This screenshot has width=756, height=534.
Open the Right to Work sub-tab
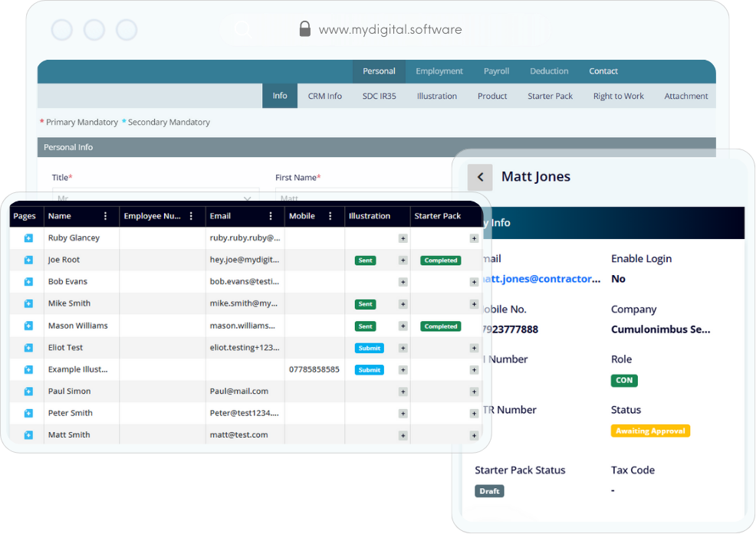click(618, 97)
